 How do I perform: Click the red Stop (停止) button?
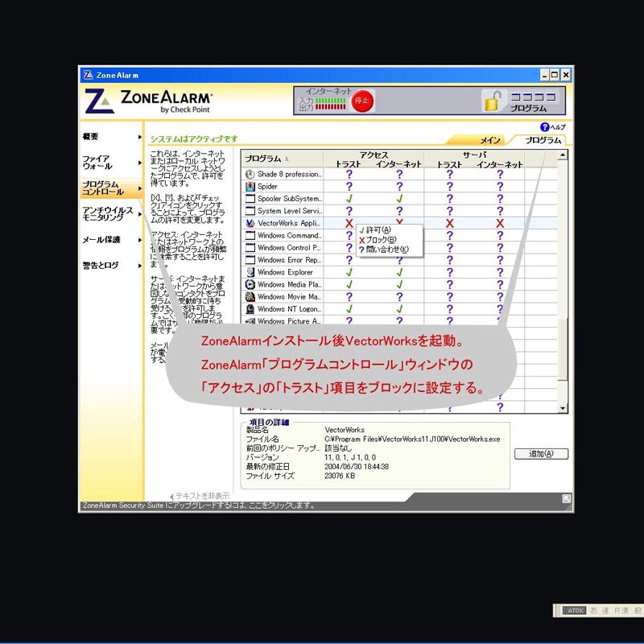pos(362,101)
